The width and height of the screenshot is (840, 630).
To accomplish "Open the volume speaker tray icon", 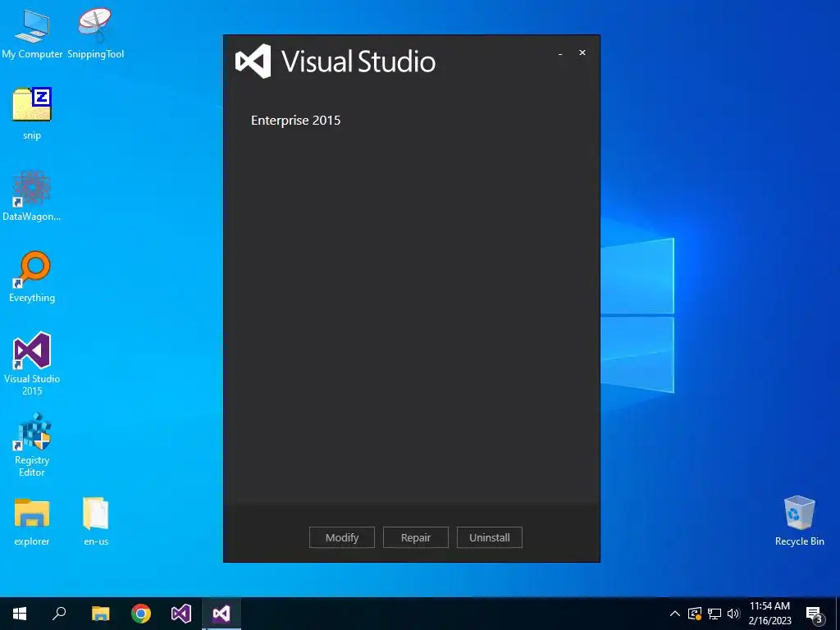I will coord(733,614).
